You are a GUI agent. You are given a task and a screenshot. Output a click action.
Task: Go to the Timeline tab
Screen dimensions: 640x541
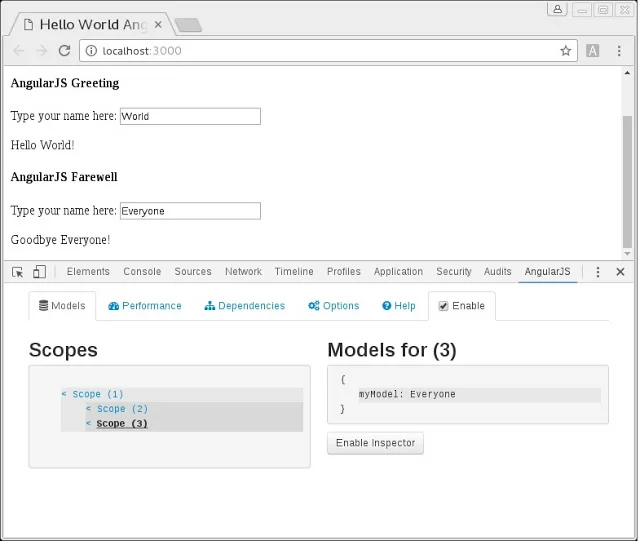tap(294, 272)
